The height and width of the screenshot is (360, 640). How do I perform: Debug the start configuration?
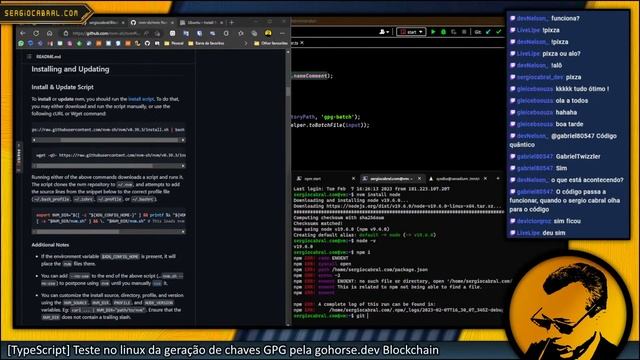coord(444,32)
